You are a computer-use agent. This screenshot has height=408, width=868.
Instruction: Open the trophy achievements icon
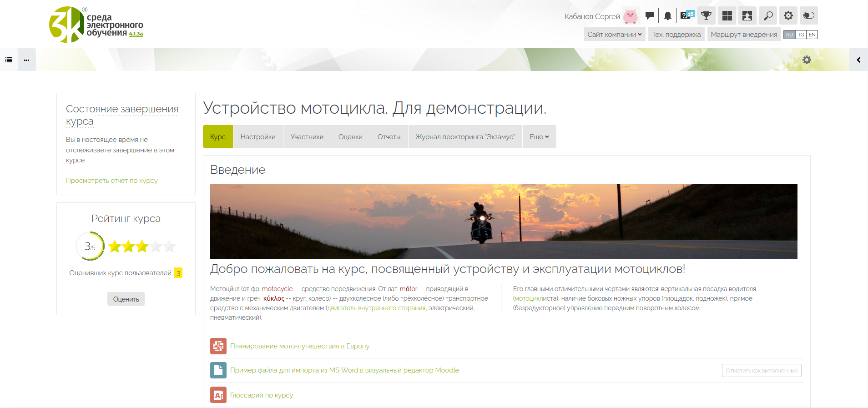(706, 15)
